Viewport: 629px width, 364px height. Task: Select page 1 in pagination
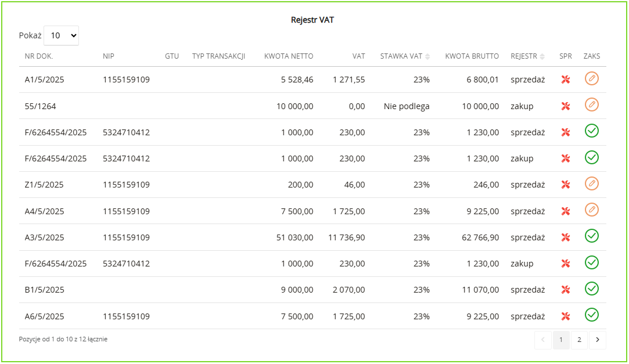click(x=561, y=340)
